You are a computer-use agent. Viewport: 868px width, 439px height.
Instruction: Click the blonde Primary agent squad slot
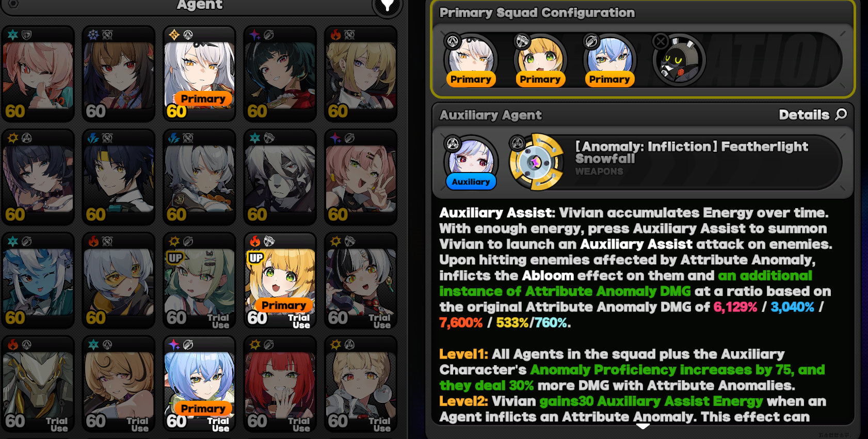(x=540, y=60)
